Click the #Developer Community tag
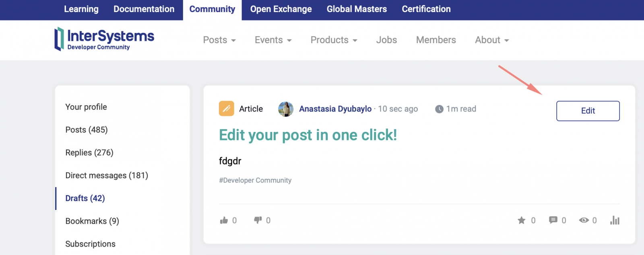The width and height of the screenshot is (644, 255). (x=255, y=180)
